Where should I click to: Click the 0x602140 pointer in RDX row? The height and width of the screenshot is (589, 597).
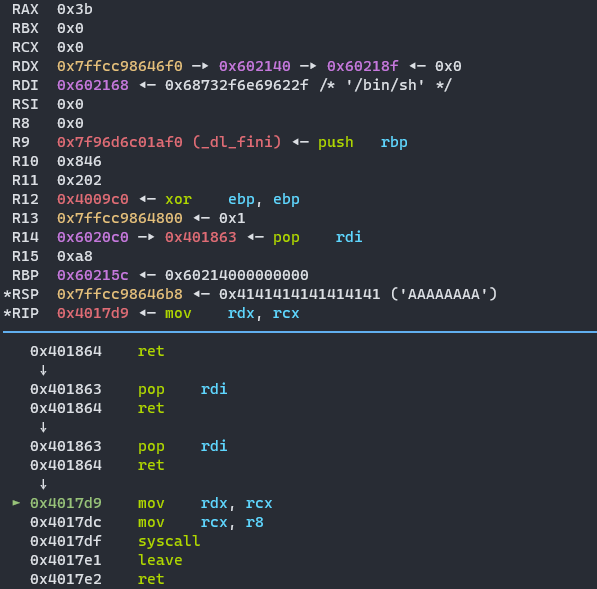254,66
